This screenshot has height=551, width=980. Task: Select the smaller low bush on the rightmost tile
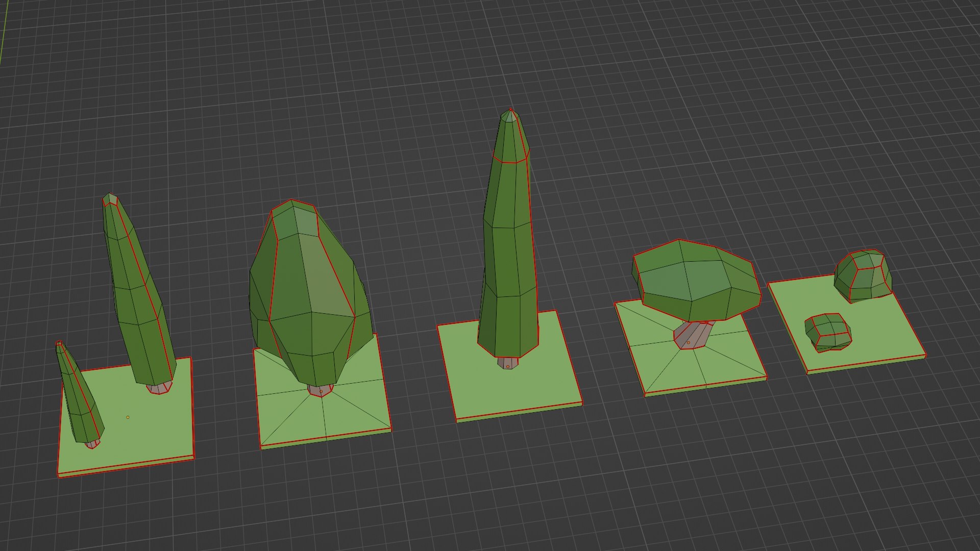(828, 333)
